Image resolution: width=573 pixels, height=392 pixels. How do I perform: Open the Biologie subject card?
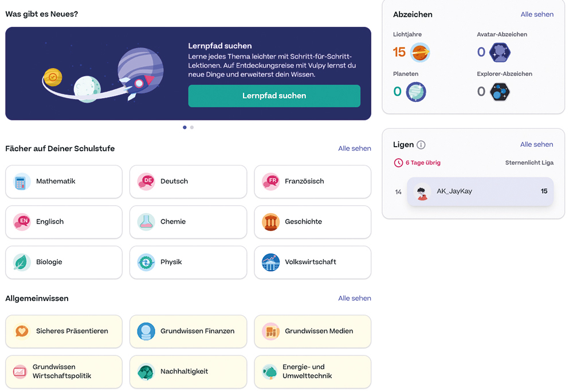pos(64,262)
